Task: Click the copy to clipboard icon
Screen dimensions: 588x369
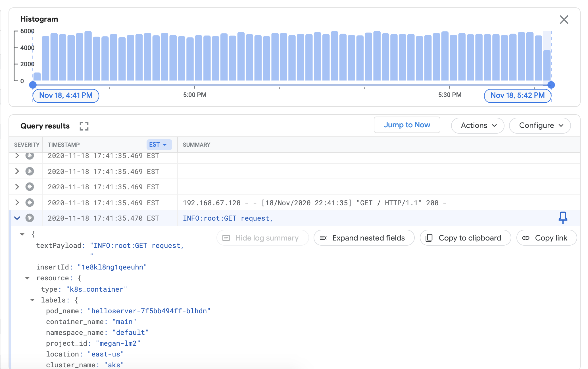Action: 429,238
